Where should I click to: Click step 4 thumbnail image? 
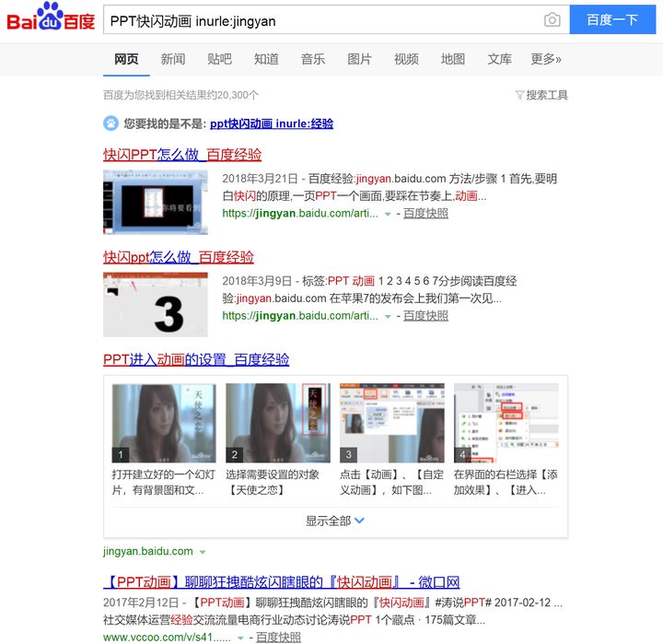pos(506,423)
